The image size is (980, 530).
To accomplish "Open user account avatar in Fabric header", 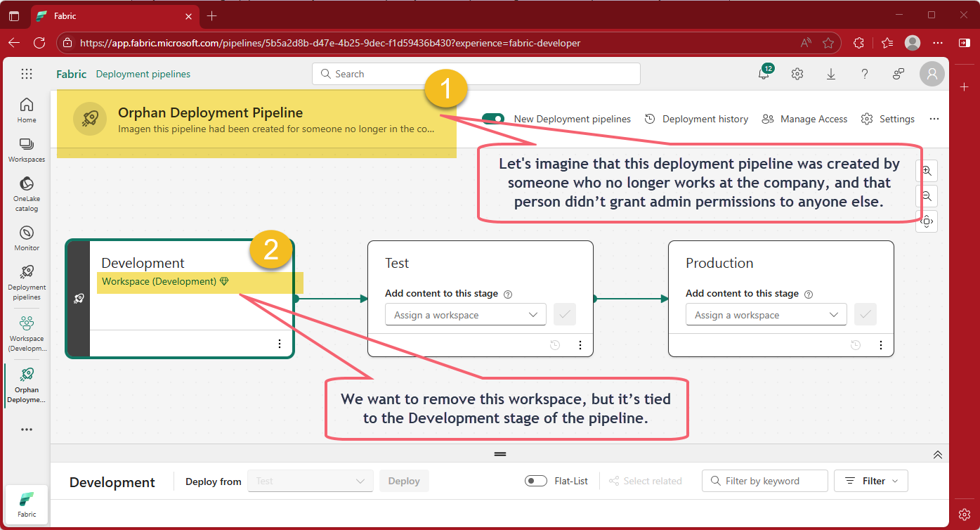I will pos(932,74).
